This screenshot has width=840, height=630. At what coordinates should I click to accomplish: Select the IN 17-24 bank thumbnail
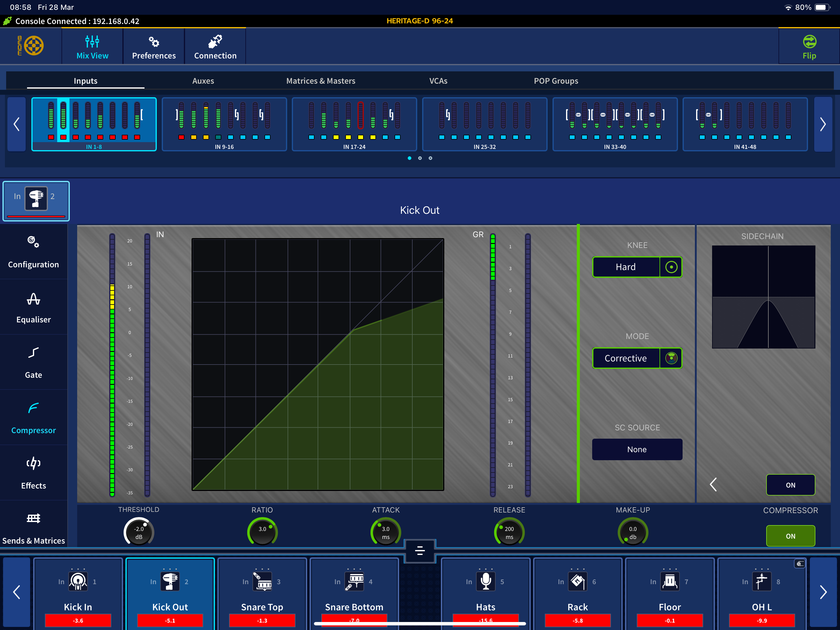pyautogui.click(x=354, y=124)
